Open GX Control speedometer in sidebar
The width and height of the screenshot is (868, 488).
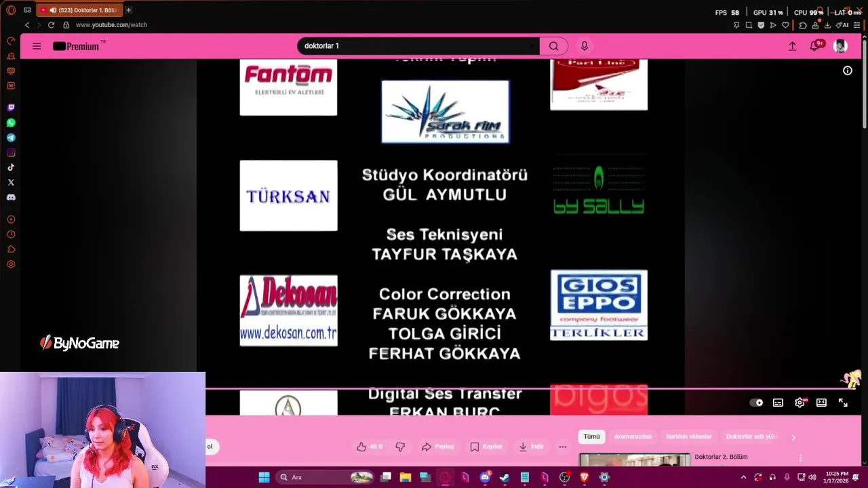click(x=11, y=41)
